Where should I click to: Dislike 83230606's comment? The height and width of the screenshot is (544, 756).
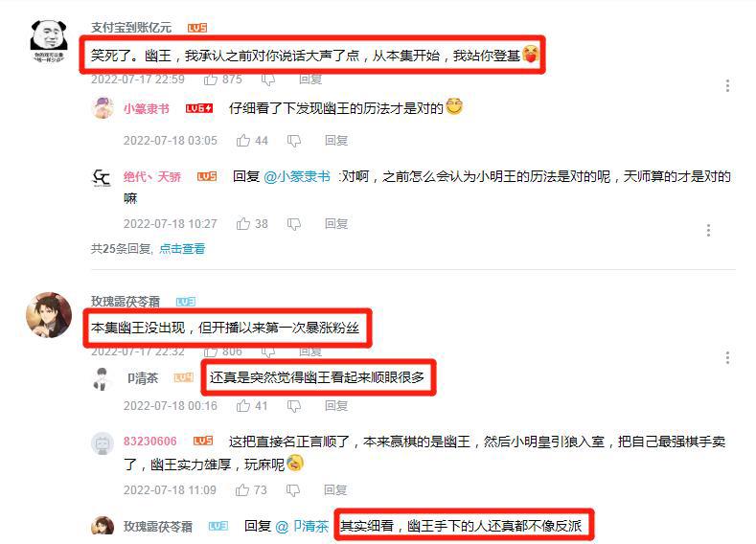[293, 490]
